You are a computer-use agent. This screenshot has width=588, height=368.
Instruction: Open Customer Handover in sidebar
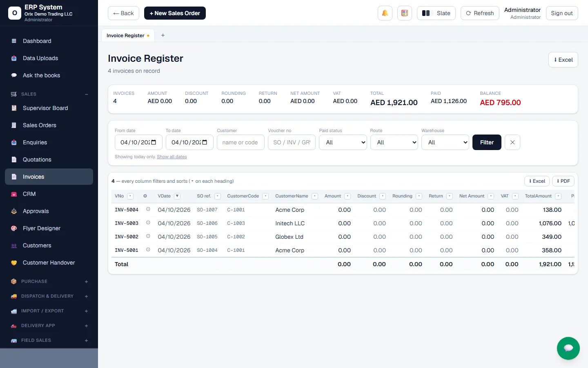pyautogui.click(x=49, y=263)
